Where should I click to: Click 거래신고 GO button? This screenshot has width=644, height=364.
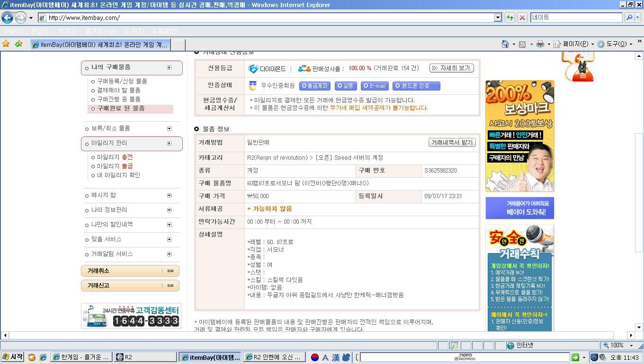(130, 285)
